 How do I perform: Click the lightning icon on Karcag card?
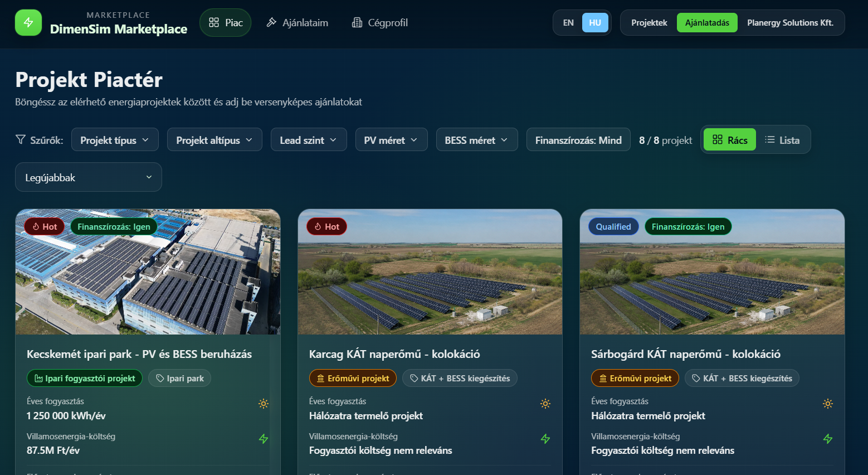click(x=545, y=439)
